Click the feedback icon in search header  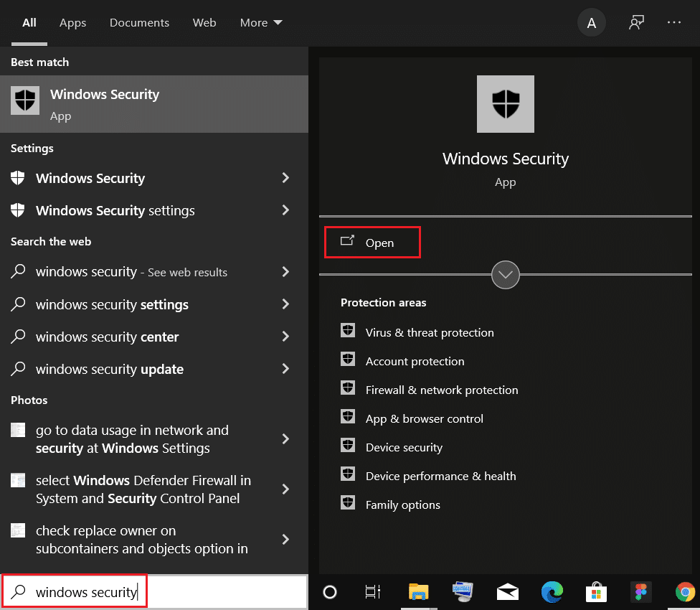pos(635,23)
